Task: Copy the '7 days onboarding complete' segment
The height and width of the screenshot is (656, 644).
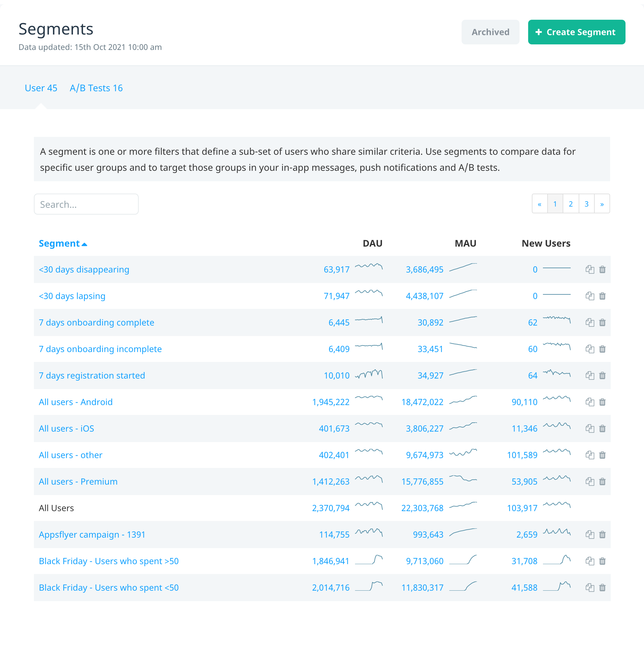Action: click(589, 322)
